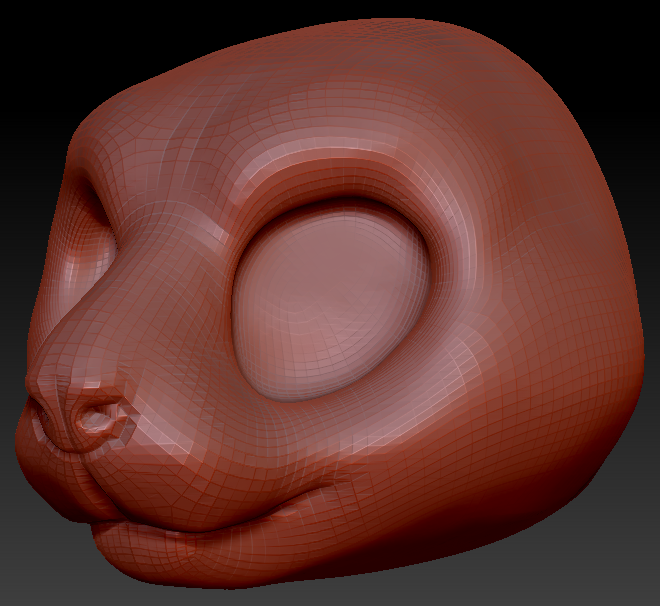Image resolution: width=660 pixels, height=606 pixels.
Task: Click the nostril on the sculpted snout
Action: [99, 420]
